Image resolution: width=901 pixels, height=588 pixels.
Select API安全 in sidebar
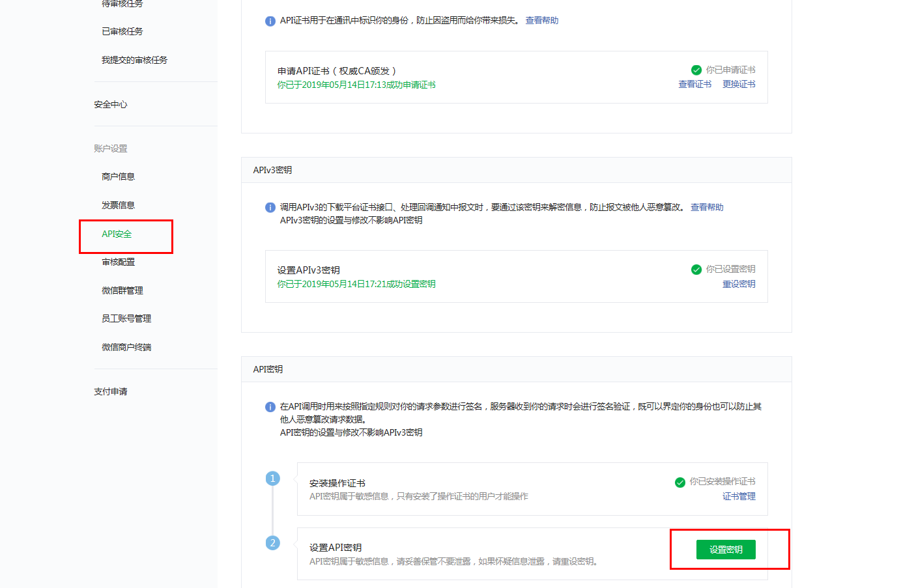[x=117, y=234]
